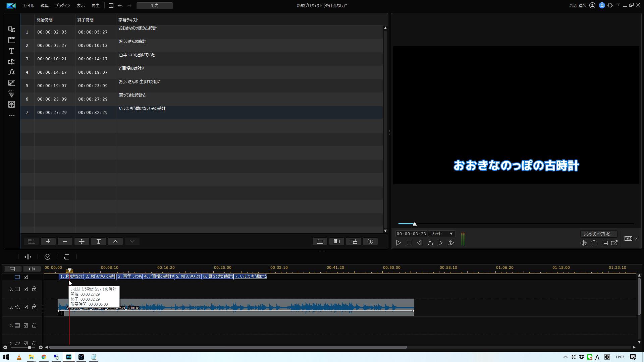The width and height of the screenshot is (644, 362).
Task: Click the preview playback position slider
Action: point(415,224)
